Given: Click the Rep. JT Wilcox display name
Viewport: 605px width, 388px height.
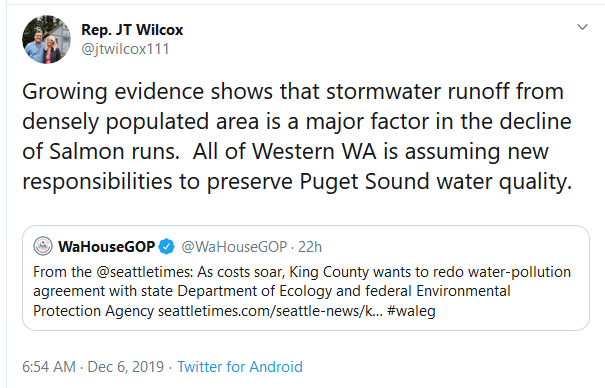Looking at the screenshot, I should tap(132, 30).
